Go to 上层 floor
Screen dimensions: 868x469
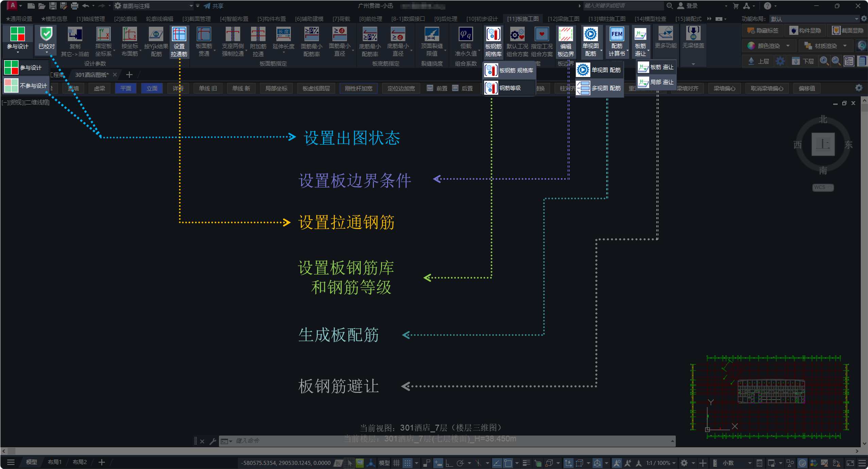(x=759, y=61)
